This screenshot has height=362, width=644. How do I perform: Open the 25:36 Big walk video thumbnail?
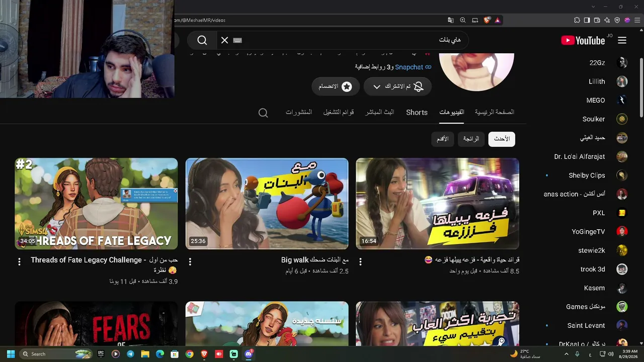[x=267, y=204]
